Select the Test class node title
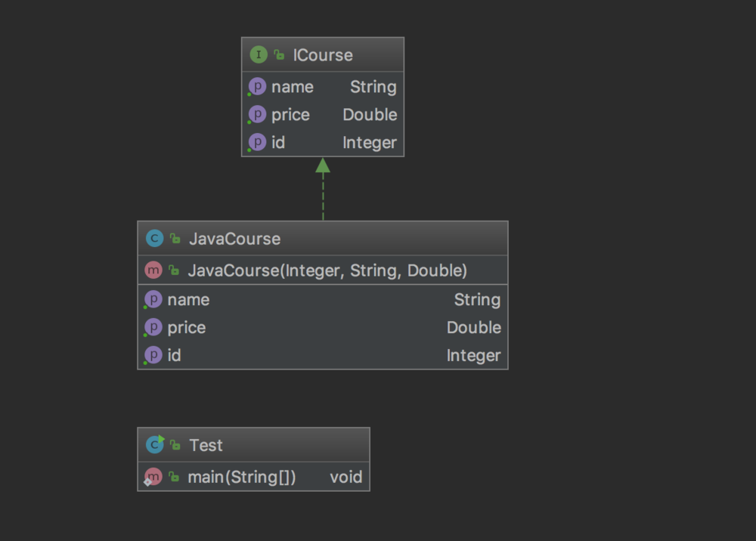This screenshot has width=756, height=541. 206,445
